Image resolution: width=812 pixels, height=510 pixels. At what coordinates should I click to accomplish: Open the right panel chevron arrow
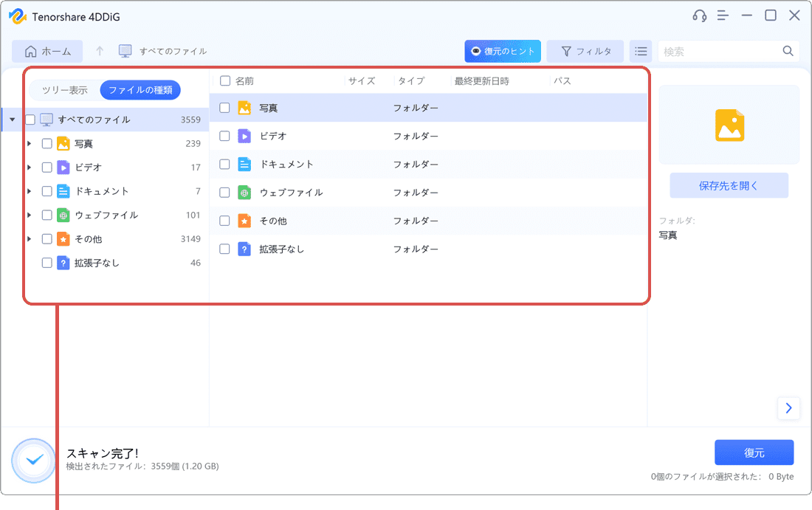pyautogui.click(x=788, y=408)
